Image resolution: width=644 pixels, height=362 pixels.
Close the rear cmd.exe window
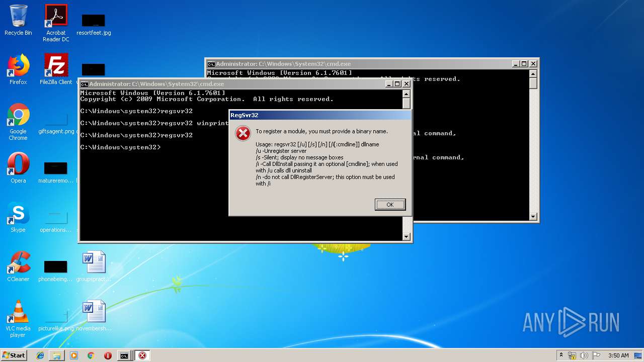tap(533, 64)
